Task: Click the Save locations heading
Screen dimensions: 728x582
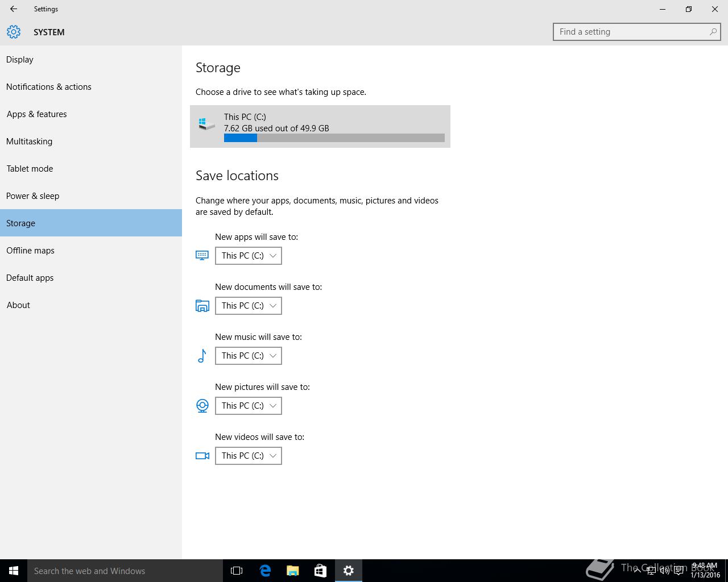Action: pyautogui.click(x=237, y=176)
